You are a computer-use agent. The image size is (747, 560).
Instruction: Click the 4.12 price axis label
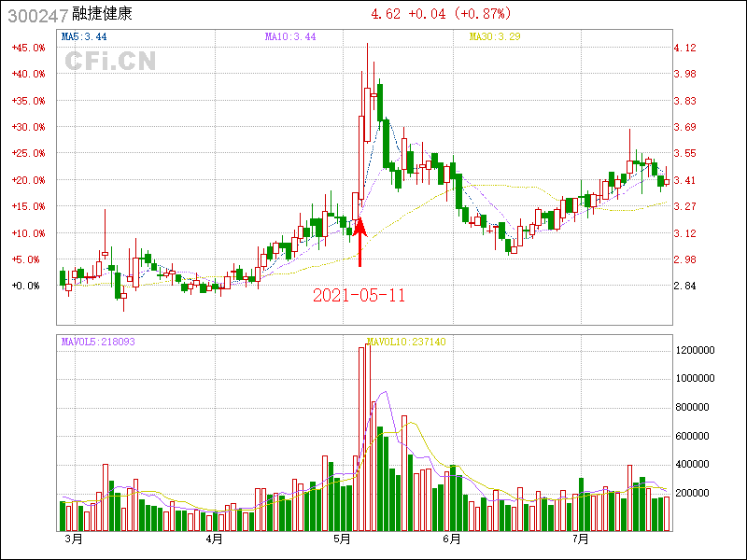point(685,48)
